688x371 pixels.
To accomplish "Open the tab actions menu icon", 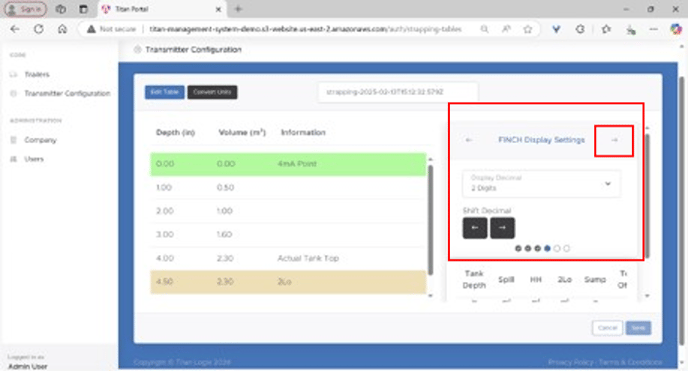I will coord(83,9).
